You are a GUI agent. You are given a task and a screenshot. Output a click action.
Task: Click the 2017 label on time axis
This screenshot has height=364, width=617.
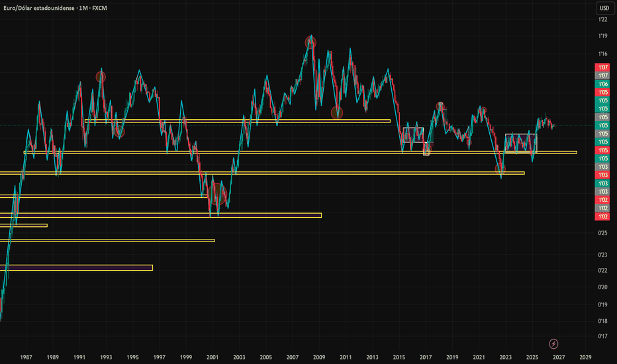tap(426, 357)
